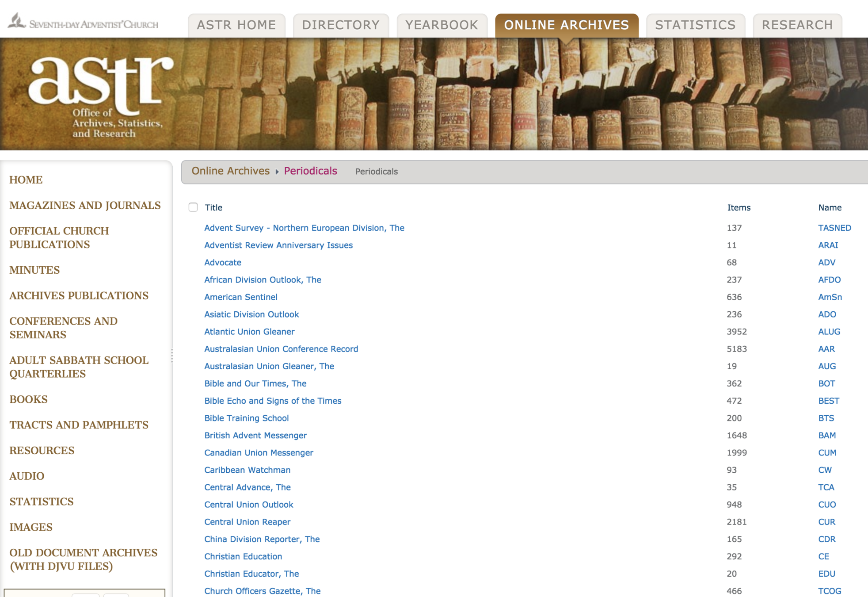The height and width of the screenshot is (597, 868).
Task: Go to the RESEARCH tab
Action: pos(797,25)
